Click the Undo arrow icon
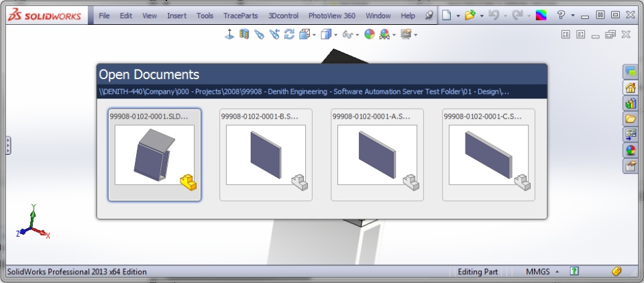The height and width of the screenshot is (283, 644). 494,15
